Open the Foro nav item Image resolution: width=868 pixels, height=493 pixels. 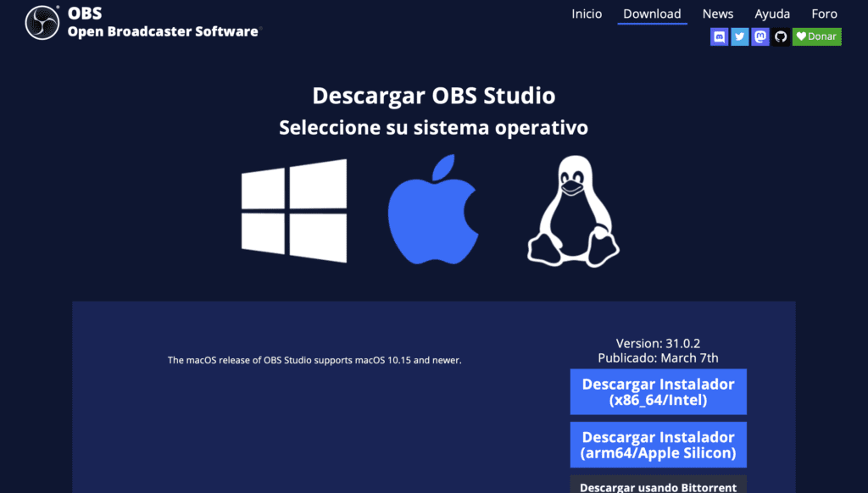[824, 14]
